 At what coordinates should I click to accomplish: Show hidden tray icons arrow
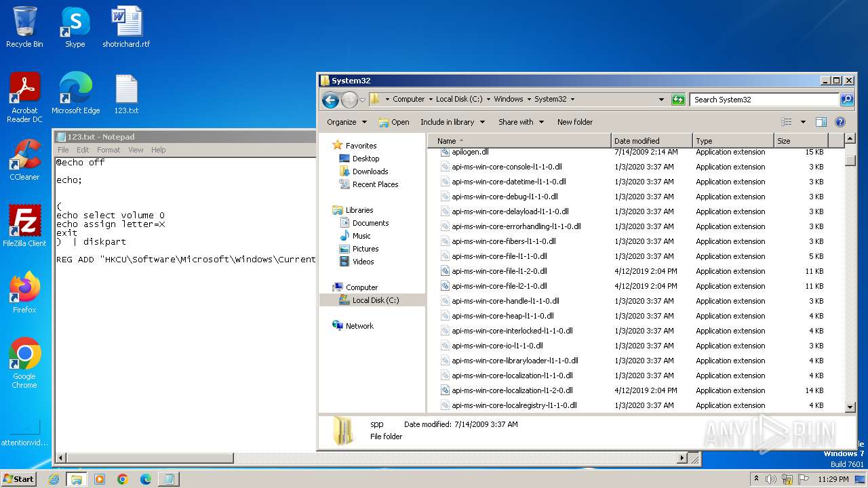coord(755,479)
